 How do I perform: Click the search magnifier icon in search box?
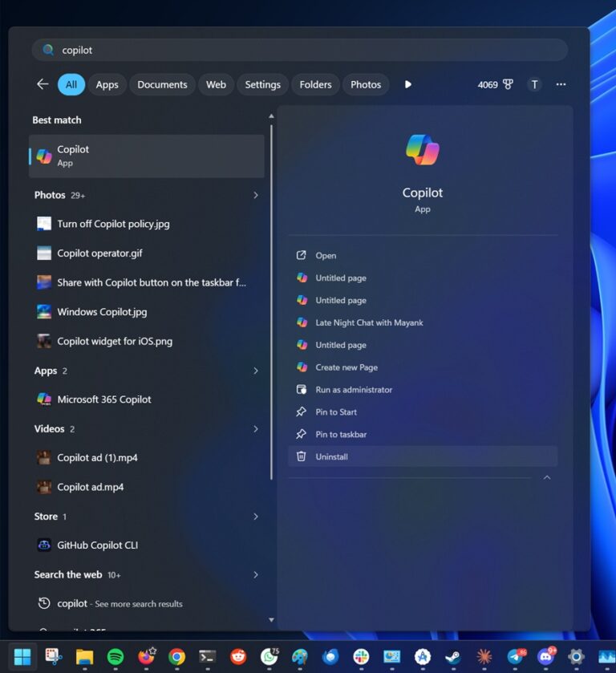[x=48, y=51]
